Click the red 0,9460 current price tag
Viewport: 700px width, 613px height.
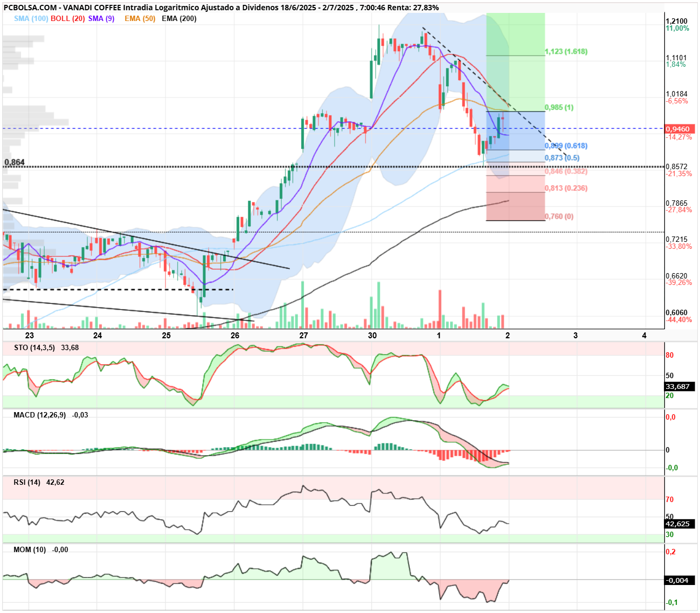click(x=680, y=129)
